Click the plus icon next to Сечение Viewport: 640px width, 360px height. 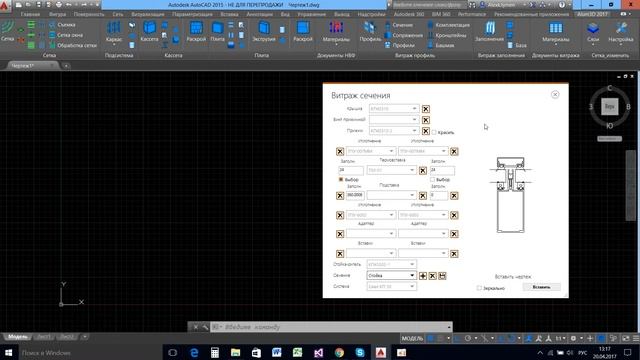click(423, 276)
